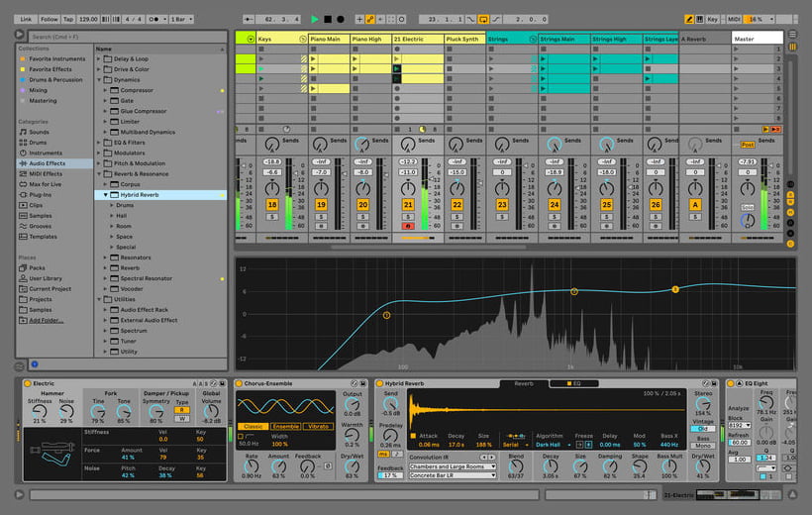
Task: Click track 21 pan knob
Action: pos(408,188)
